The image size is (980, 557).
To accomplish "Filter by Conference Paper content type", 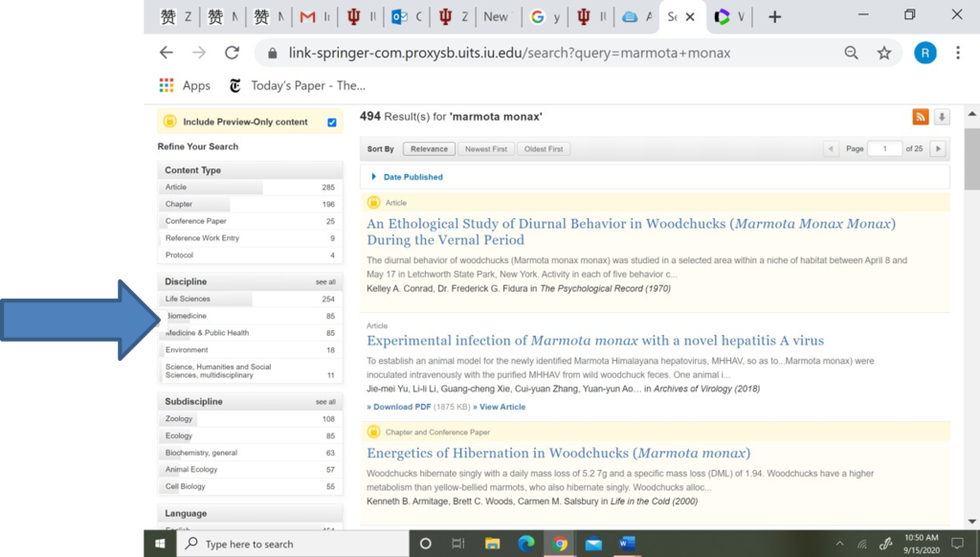I will pos(250,221).
